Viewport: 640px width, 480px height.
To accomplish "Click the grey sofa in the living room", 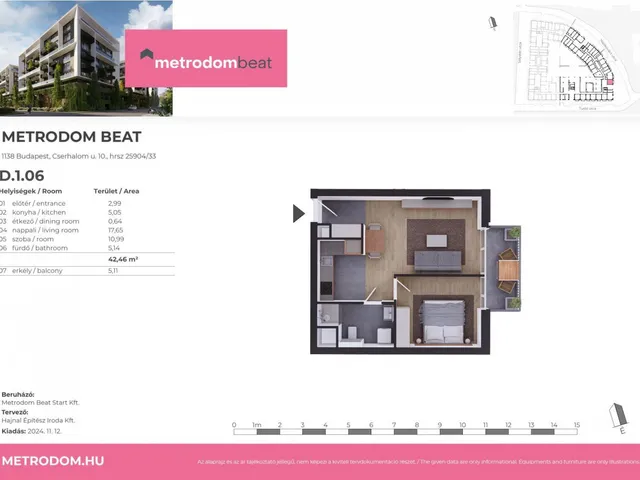I will point(439,258).
